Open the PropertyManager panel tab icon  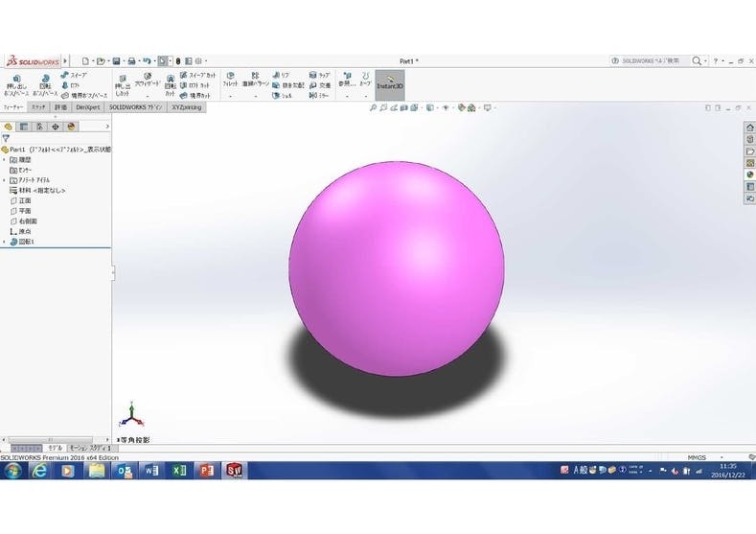point(24,126)
